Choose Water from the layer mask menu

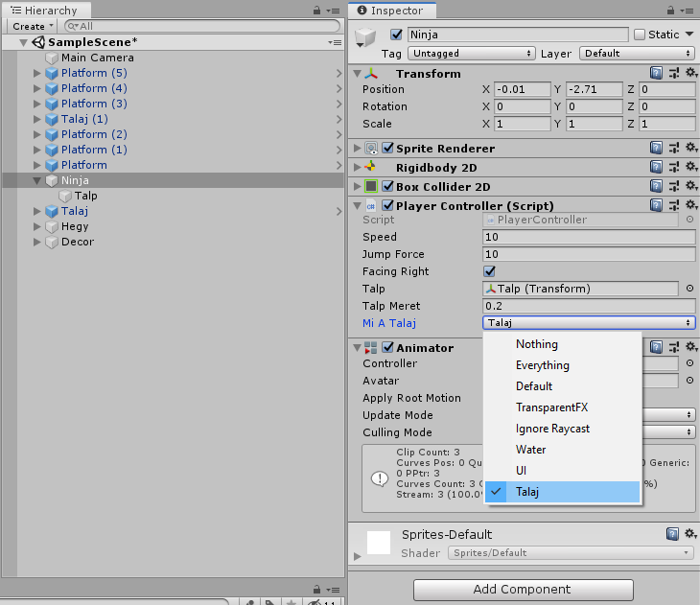pyautogui.click(x=530, y=450)
